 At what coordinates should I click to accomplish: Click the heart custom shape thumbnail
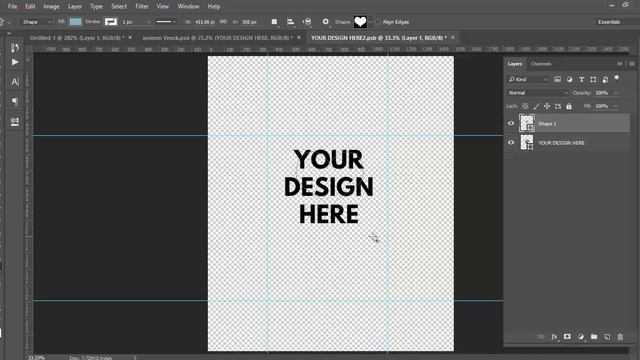(x=360, y=22)
